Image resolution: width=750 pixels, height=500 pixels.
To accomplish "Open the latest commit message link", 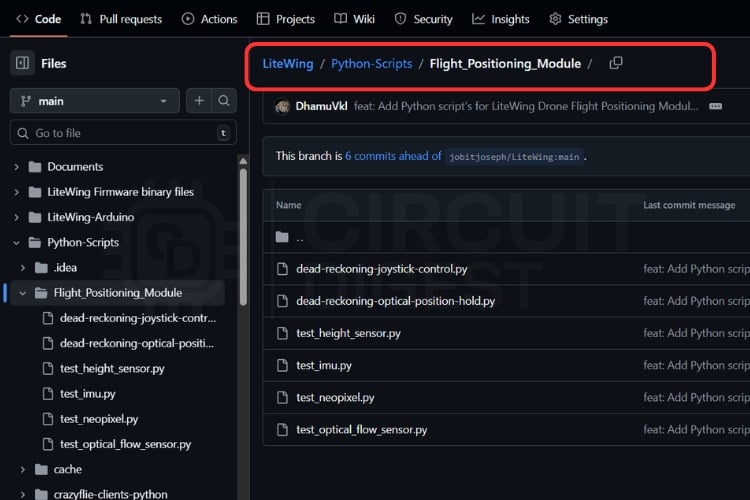I will 526,106.
